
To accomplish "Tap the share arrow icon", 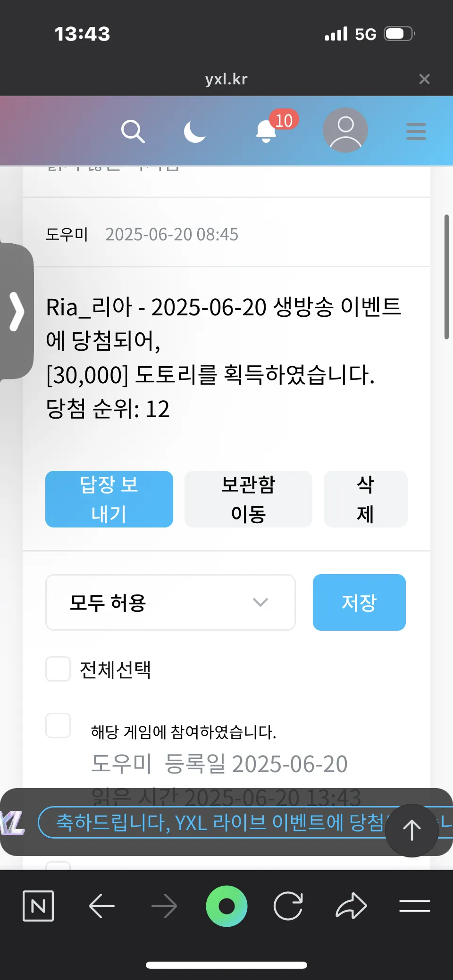I will click(351, 906).
